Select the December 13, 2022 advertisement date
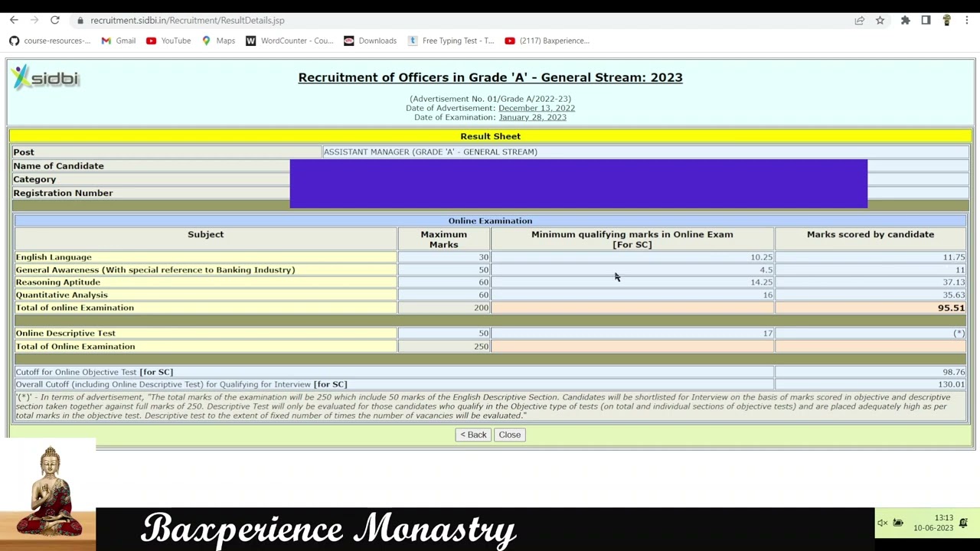The width and height of the screenshot is (980, 551). coord(537,108)
